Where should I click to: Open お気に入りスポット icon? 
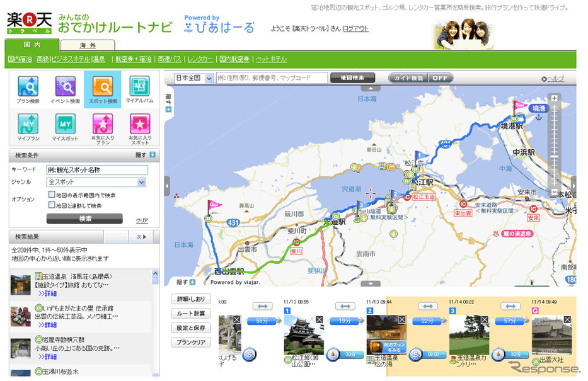tap(141, 128)
